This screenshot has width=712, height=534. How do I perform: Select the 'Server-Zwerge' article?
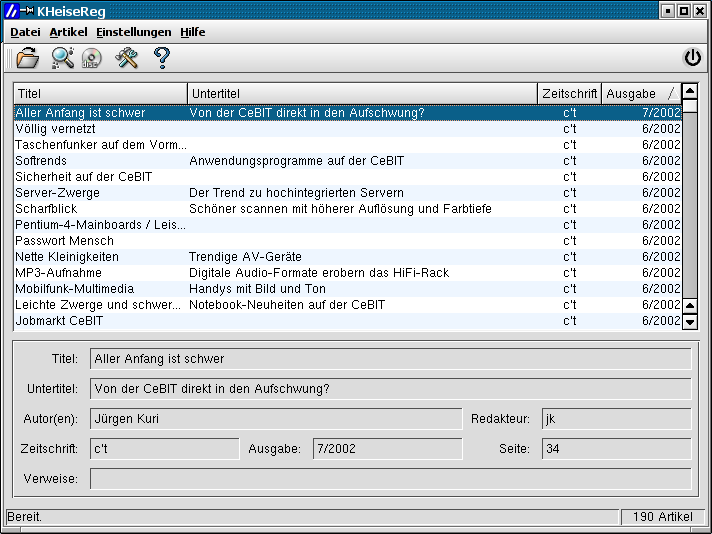[x=348, y=193]
